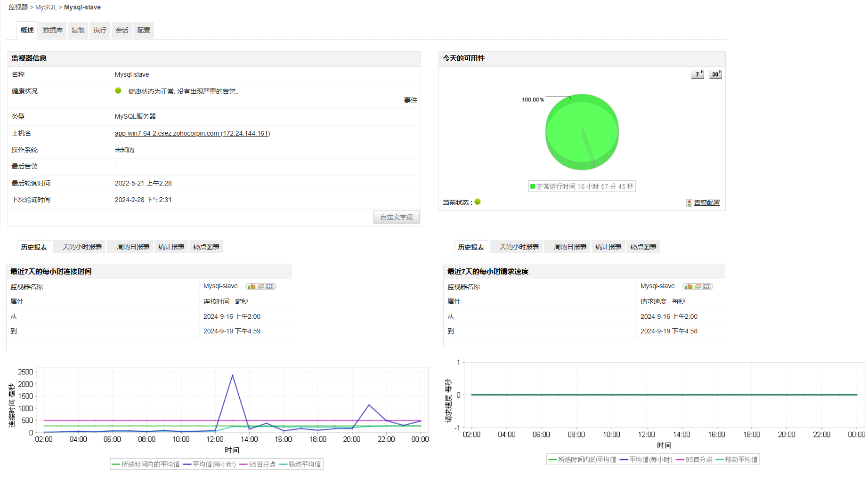868x477 pixels.
Task: Click 所选时间内的平均值 legend in request rate chart
Action: coord(583,460)
